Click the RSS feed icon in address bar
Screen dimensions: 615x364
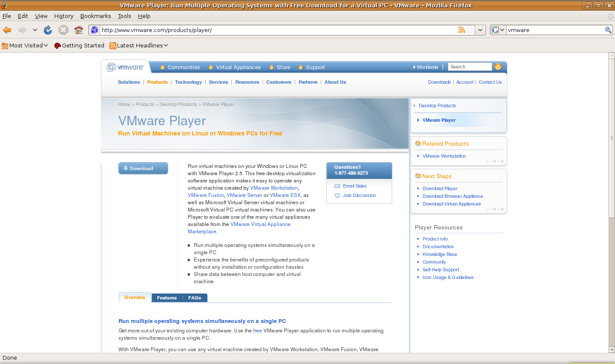click(461, 30)
